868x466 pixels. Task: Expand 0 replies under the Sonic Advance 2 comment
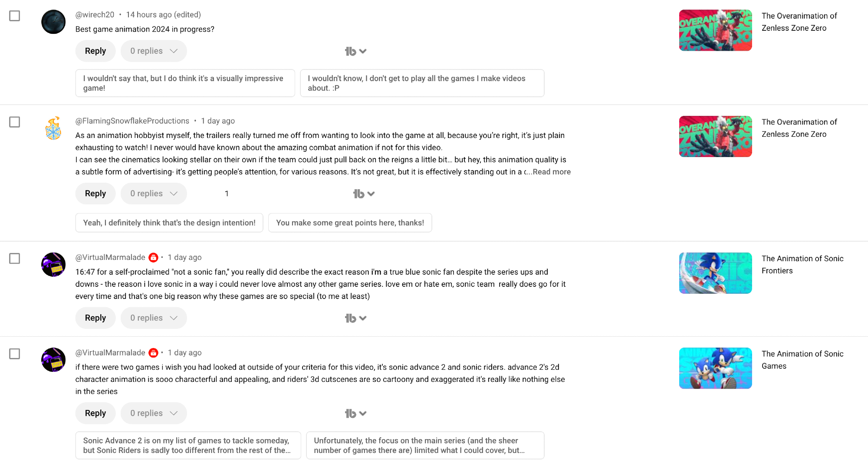click(x=154, y=413)
